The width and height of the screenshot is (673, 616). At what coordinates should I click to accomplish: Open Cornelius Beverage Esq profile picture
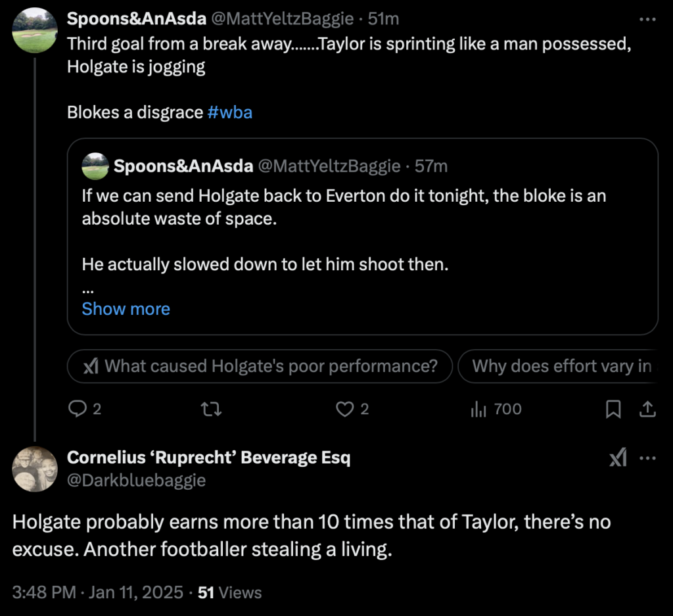coord(35,469)
